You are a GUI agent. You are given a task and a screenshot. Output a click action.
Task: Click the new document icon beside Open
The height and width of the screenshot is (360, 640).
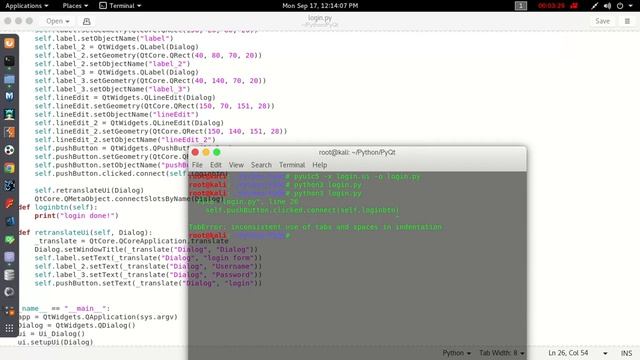tap(87, 21)
